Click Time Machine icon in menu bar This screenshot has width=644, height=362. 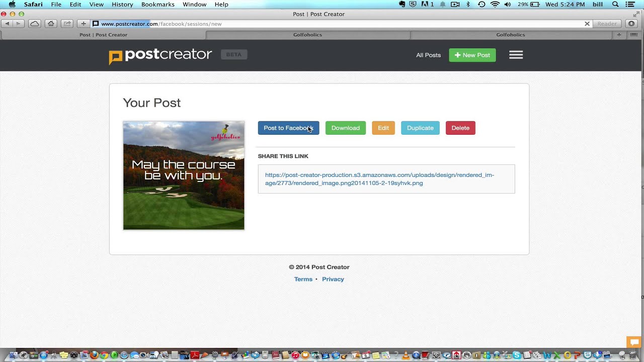(481, 4)
